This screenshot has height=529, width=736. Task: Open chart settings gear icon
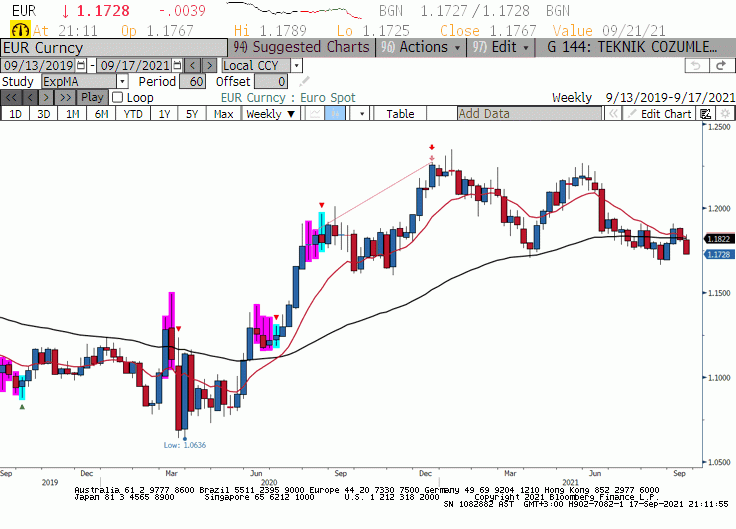tap(726, 114)
